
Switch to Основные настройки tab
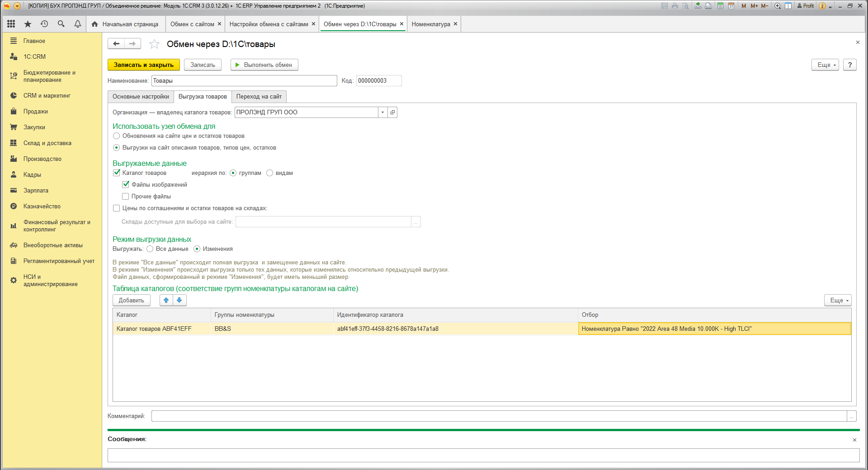click(141, 97)
